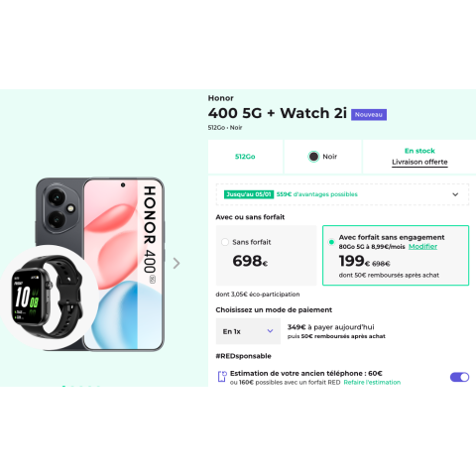Open the En 1x payment mode dropdown
The height and width of the screenshot is (476, 476).
tap(248, 331)
